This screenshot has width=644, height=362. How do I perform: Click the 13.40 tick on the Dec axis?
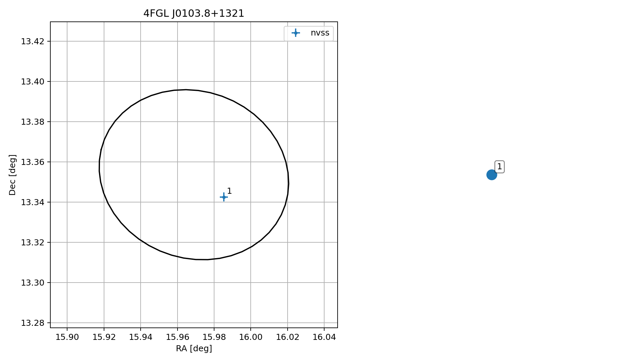(33, 82)
